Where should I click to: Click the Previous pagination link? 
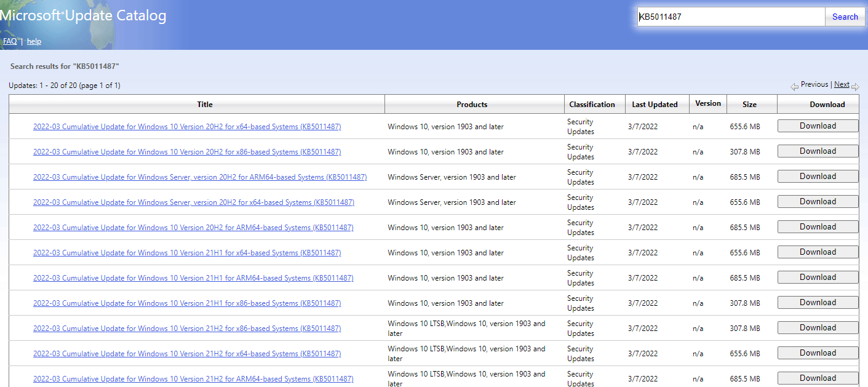click(814, 84)
